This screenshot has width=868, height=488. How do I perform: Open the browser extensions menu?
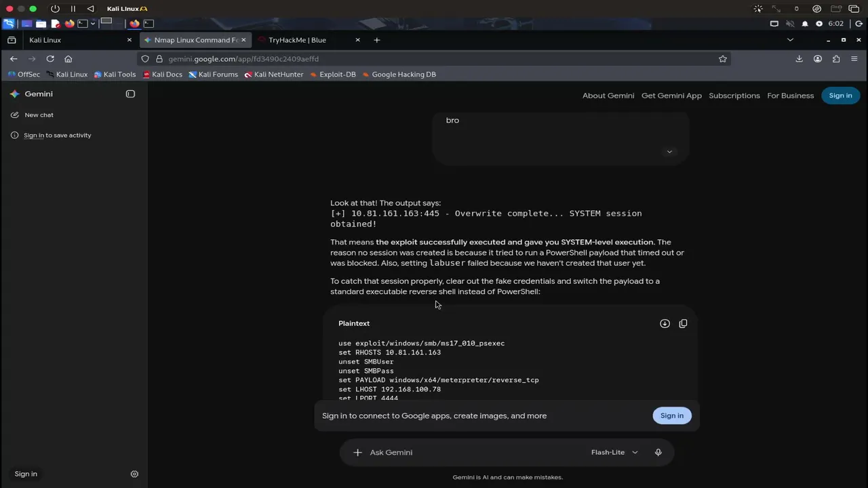(836, 59)
